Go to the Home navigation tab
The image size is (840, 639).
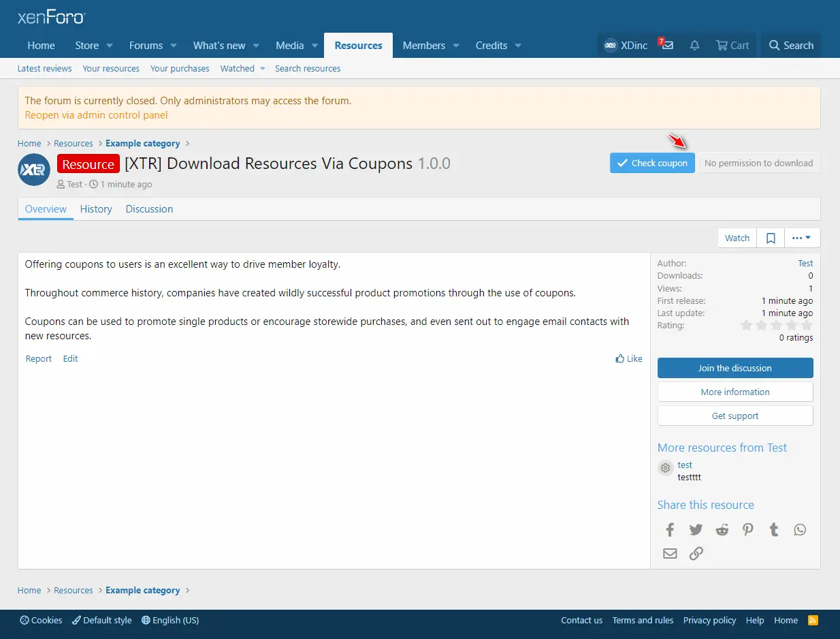point(41,46)
